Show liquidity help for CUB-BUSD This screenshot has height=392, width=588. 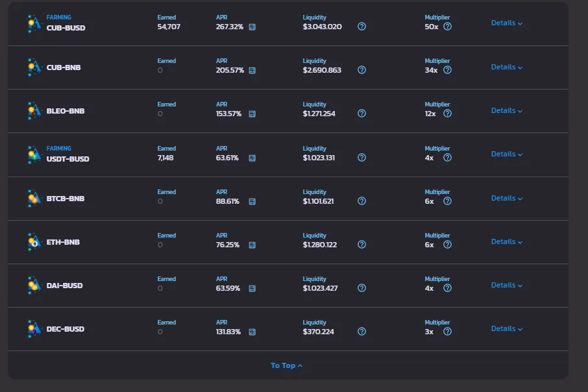(x=362, y=27)
